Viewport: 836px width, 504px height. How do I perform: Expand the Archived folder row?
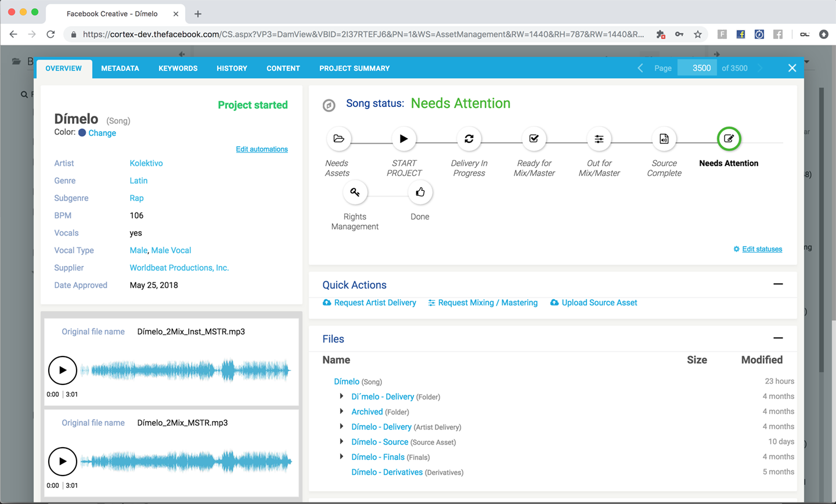[341, 411]
